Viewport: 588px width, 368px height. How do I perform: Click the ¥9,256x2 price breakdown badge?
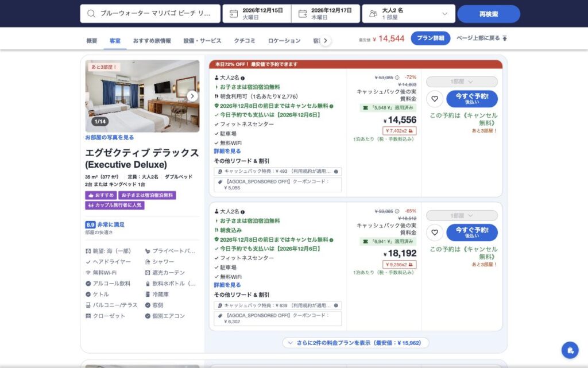(400, 265)
